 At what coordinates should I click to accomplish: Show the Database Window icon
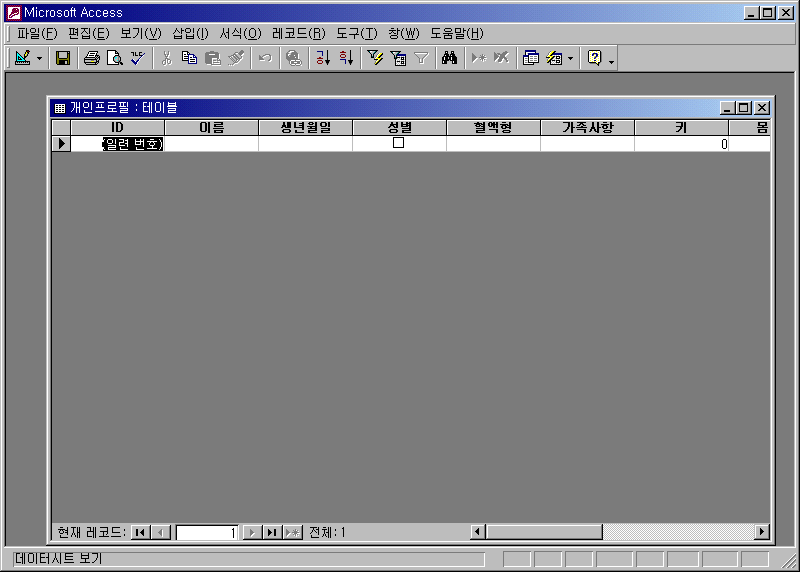[531, 58]
